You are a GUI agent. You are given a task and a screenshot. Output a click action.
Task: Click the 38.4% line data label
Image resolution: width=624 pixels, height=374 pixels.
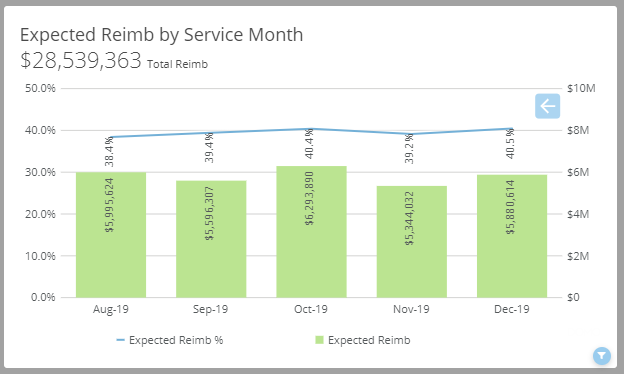click(x=109, y=152)
